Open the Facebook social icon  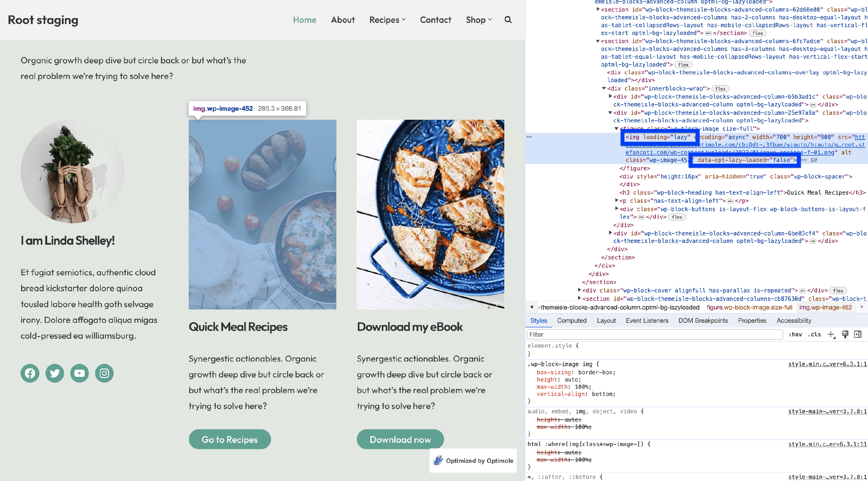coord(30,373)
